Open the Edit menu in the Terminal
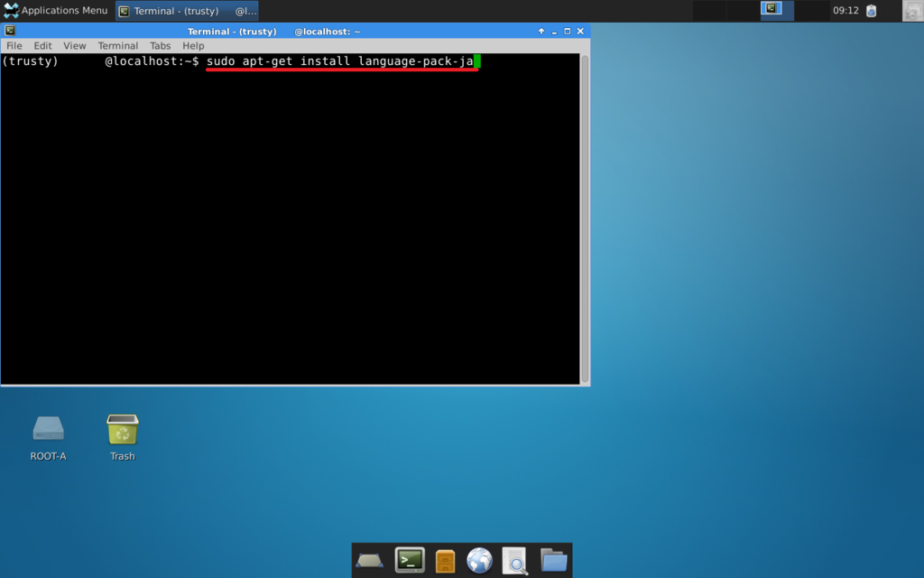The width and height of the screenshot is (924, 578). click(x=42, y=46)
